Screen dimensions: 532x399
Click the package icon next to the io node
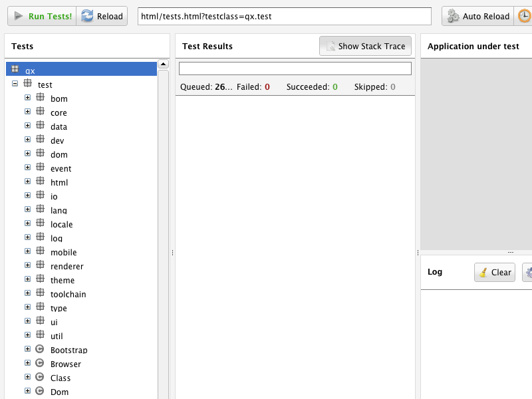click(x=40, y=196)
